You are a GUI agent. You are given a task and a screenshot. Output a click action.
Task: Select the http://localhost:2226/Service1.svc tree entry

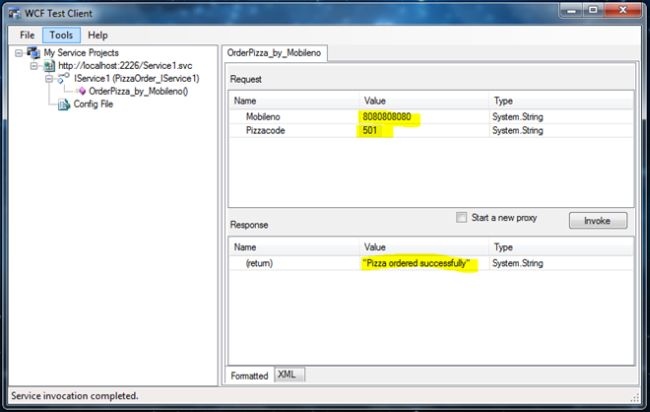(x=125, y=65)
